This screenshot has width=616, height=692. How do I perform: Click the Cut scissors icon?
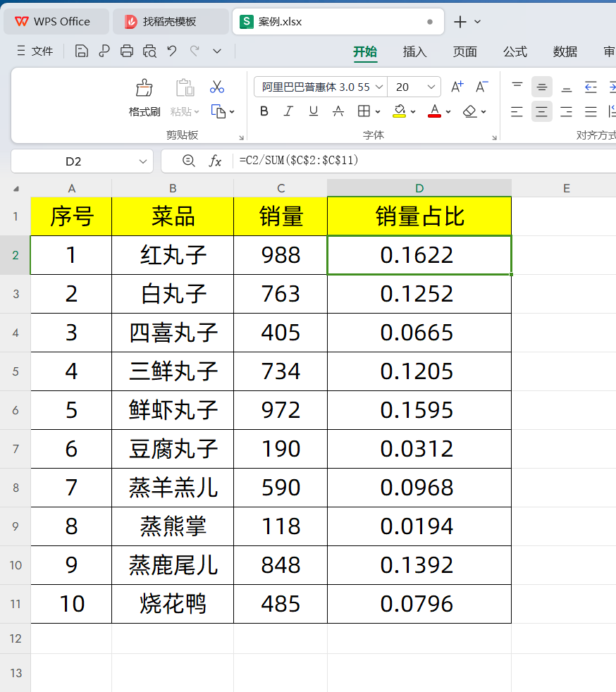tap(217, 86)
